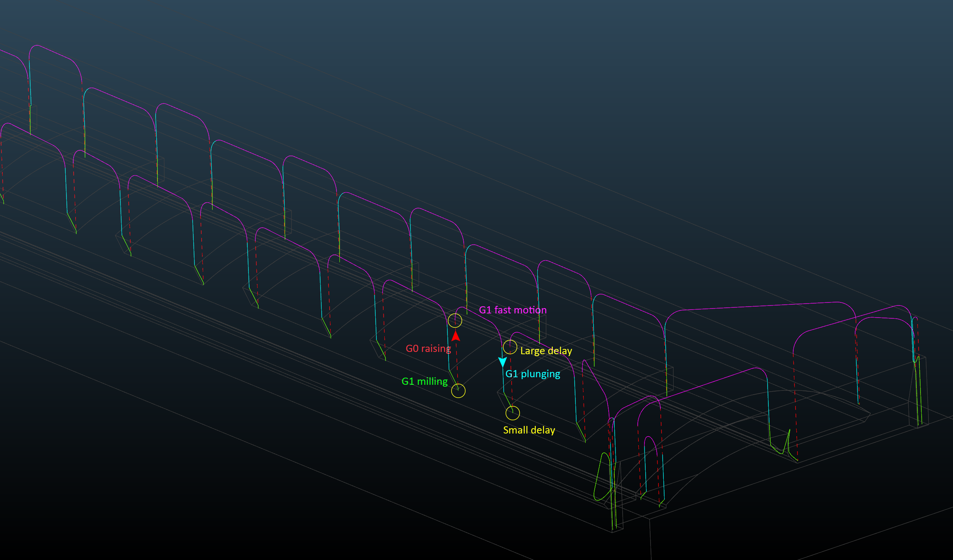
Task: Click yellow circle above the red arrow
Action: point(455,321)
